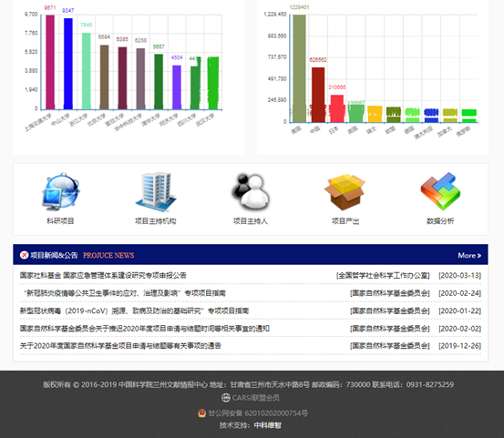Open the 数据分析 puzzle icon
Screen dimensions: 504x438
[x=440, y=192]
